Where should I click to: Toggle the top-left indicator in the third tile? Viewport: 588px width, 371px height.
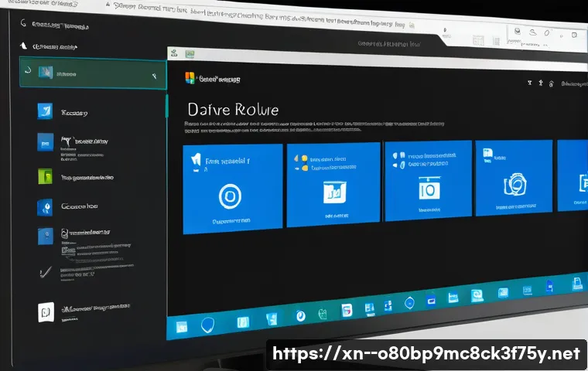click(395, 154)
